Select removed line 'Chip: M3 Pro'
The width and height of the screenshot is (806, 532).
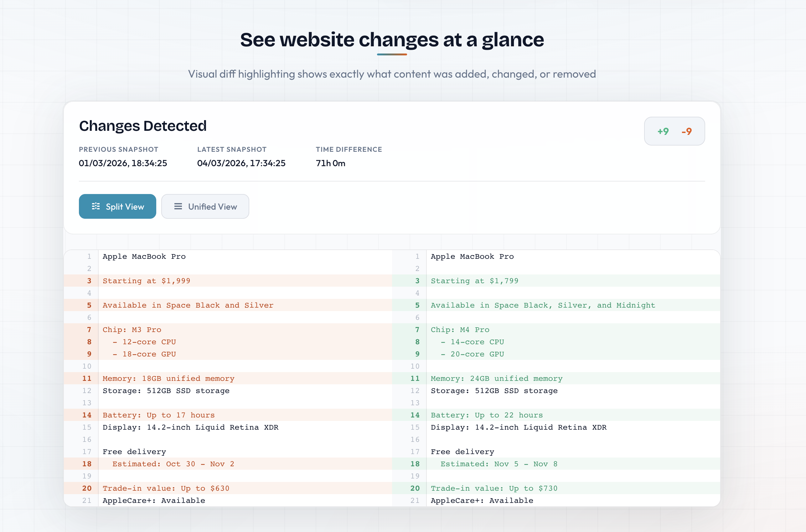(228, 330)
